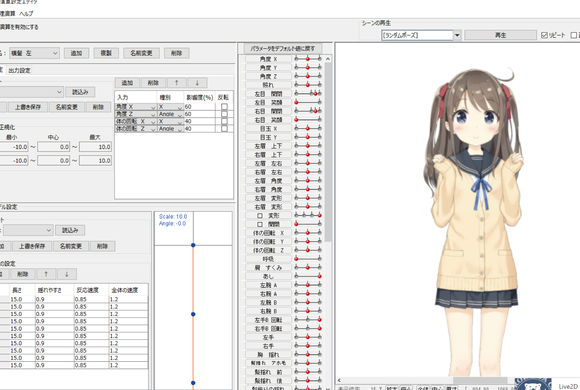
Task: Click the pendulum settings ↑ arrow button
Action: coord(46,274)
